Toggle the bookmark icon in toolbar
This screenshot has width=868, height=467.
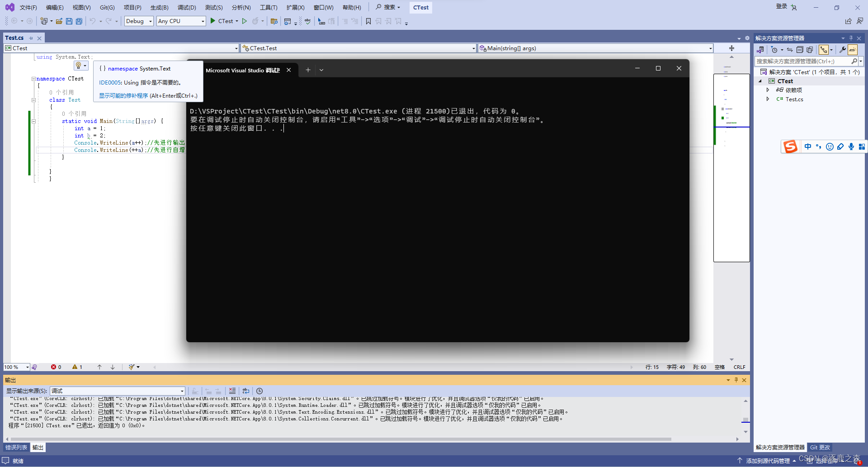pos(368,21)
